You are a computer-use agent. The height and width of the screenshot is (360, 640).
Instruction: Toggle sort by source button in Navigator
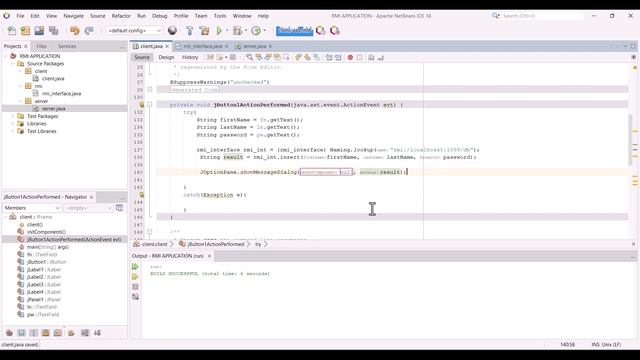(x=98, y=333)
